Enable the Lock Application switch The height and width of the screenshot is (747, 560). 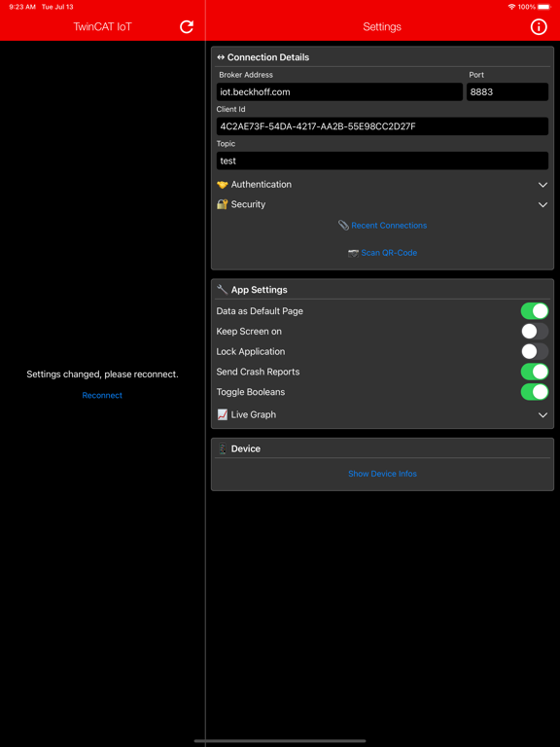535,351
